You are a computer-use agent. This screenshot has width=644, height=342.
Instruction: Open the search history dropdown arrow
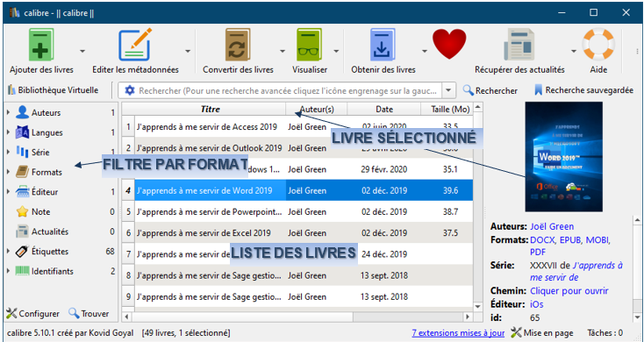[448, 90]
